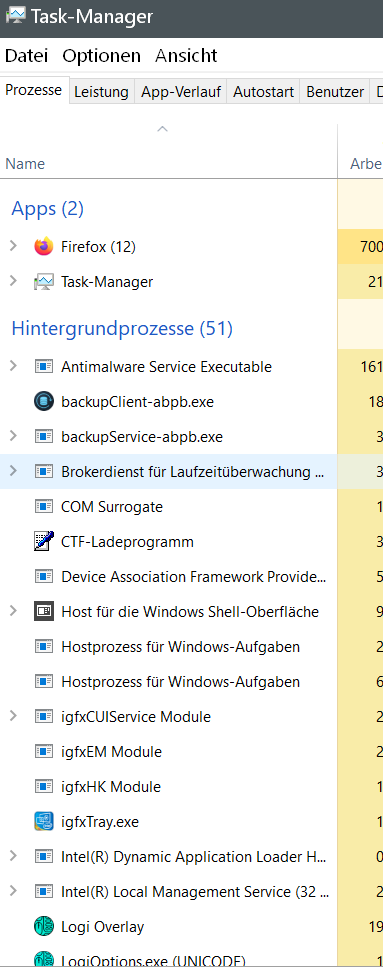
Task: Click the COM Surrogate process icon
Action: point(44,507)
